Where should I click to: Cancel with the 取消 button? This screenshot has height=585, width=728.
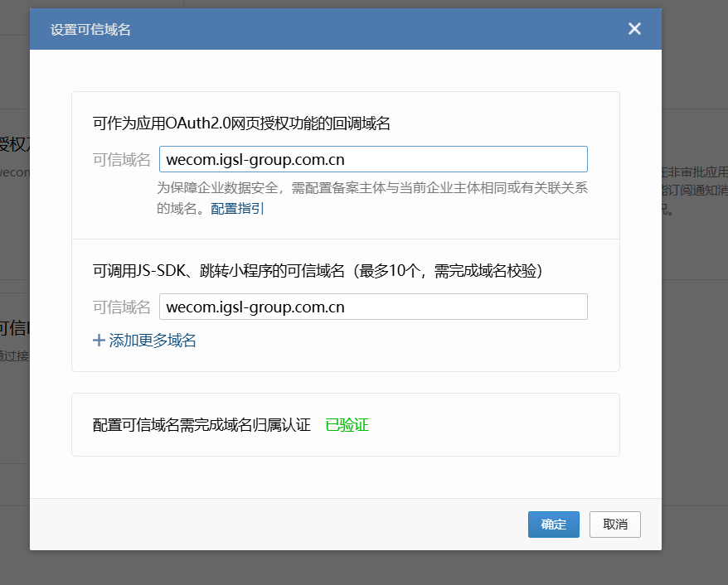click(614, 525)
